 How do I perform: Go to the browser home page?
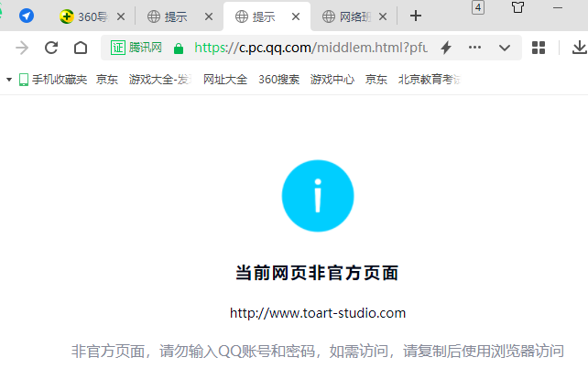(81, 48)
